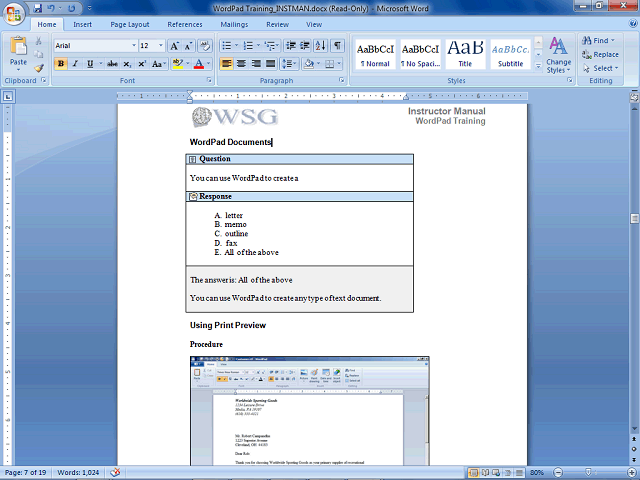Open the Arial font name dropdown
Image resolution: width=640 pixels, height=480 pixels.
133,45
